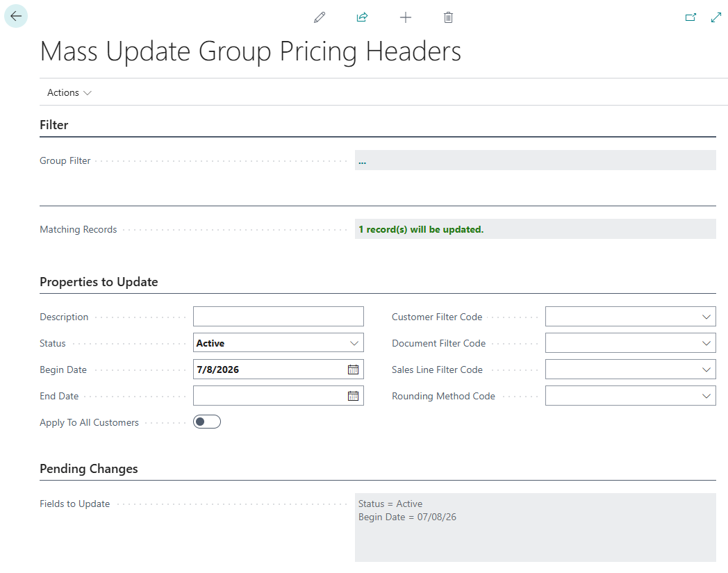Open the share icon menu
728x573 pixels.
362,17
